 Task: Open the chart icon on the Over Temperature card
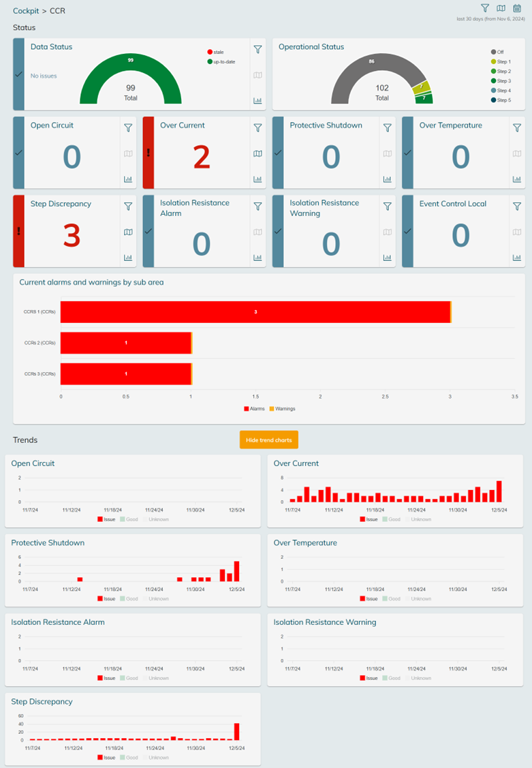point(517,180)
